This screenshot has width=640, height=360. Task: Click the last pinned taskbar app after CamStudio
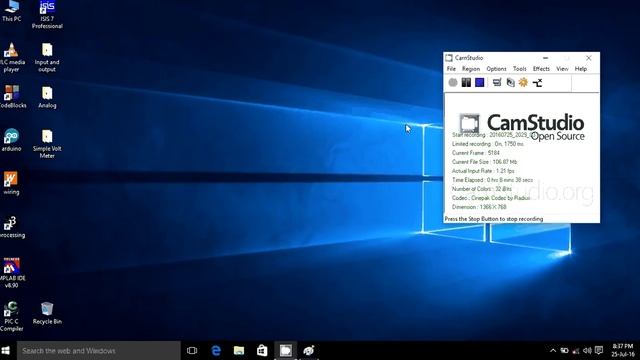309,351
